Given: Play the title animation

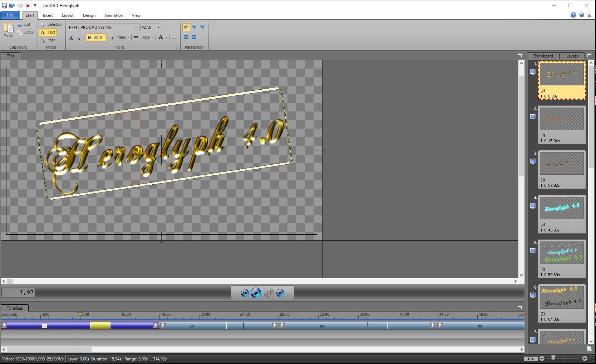Looking at the screenshot, I should pos(256,293).
